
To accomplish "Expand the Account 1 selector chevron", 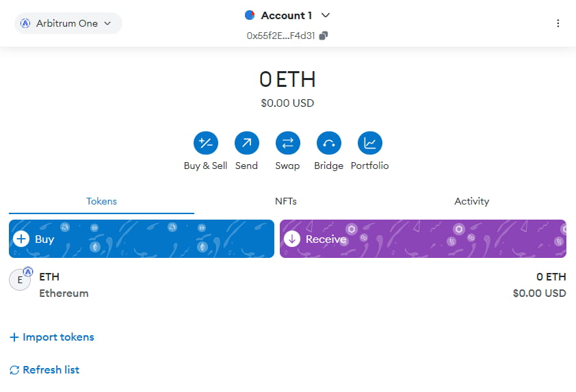I will coord(326,15).
